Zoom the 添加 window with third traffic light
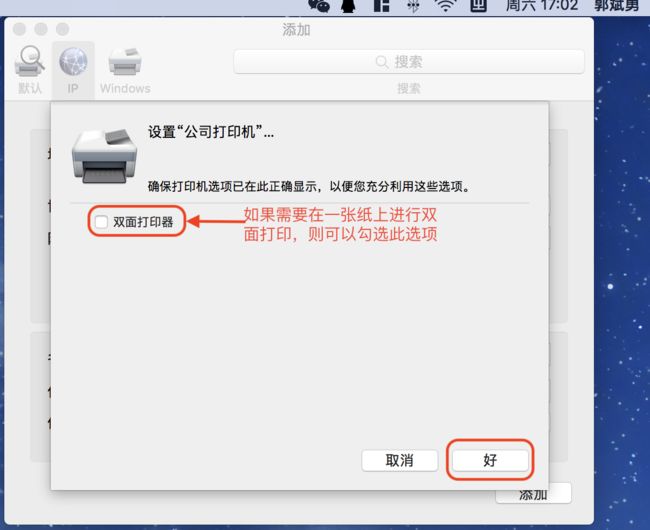The height and width of the screenshot is (530, 650). click(x=63, y=29)
